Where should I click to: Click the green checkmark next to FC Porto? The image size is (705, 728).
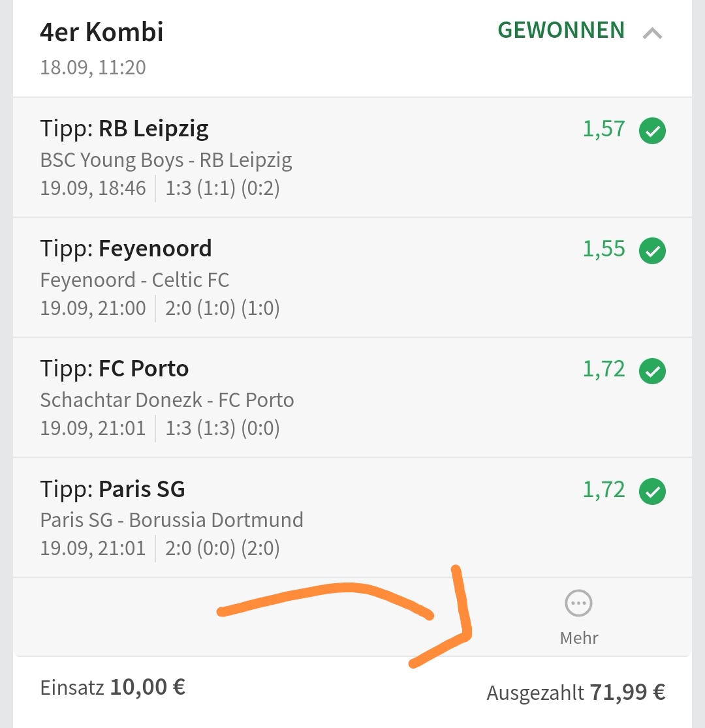652,371
